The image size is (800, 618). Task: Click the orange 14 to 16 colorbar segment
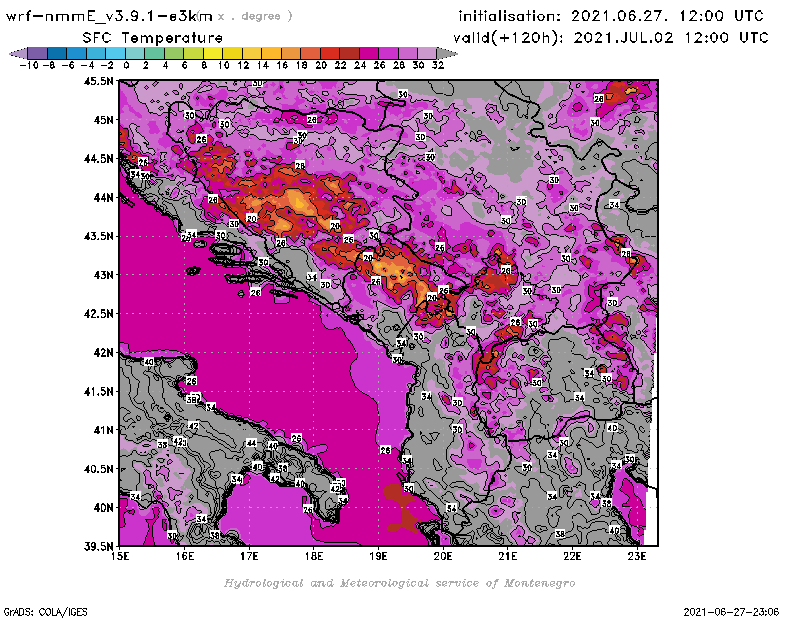(x=271, y=53)
